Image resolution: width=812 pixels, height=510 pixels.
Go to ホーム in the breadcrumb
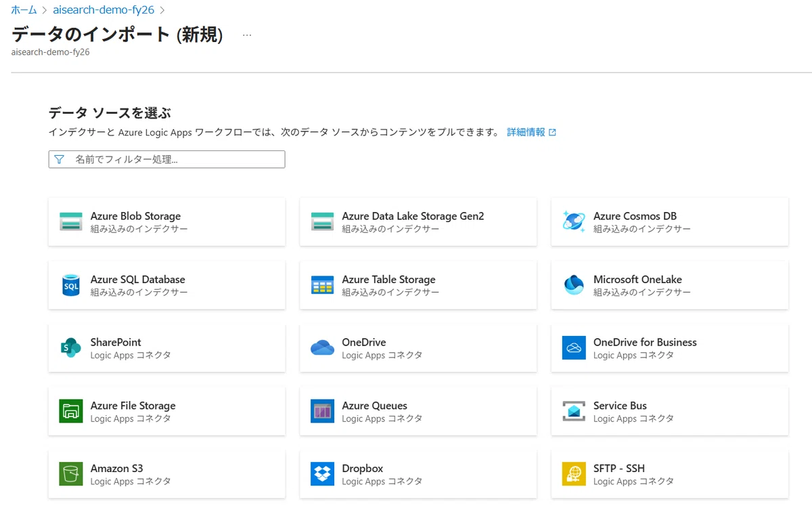(24, 10)
